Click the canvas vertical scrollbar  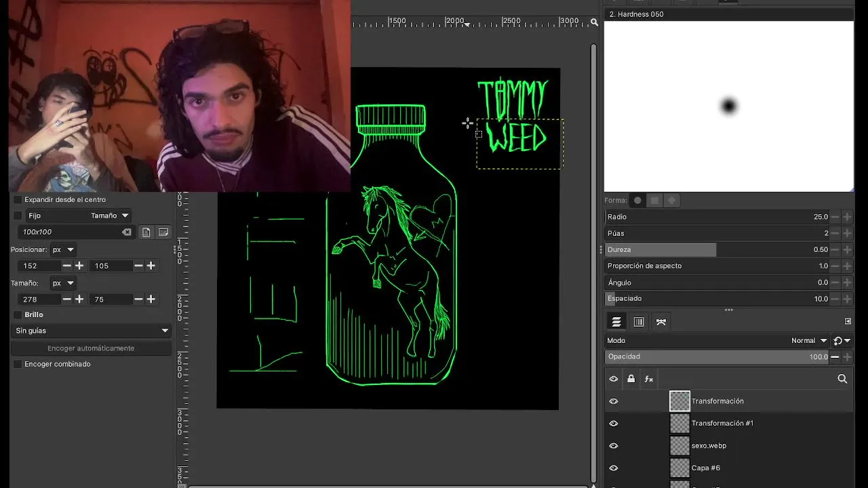tap(594, 264)
